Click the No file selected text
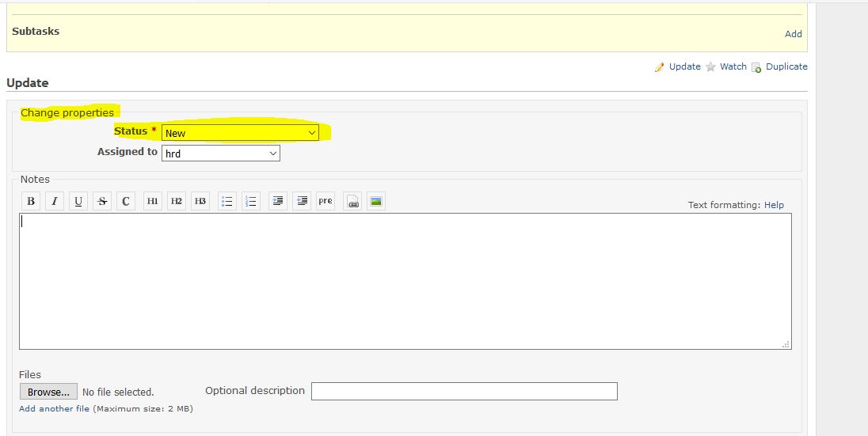Screen dimensions: 868x436 click(x=118, y=392)
